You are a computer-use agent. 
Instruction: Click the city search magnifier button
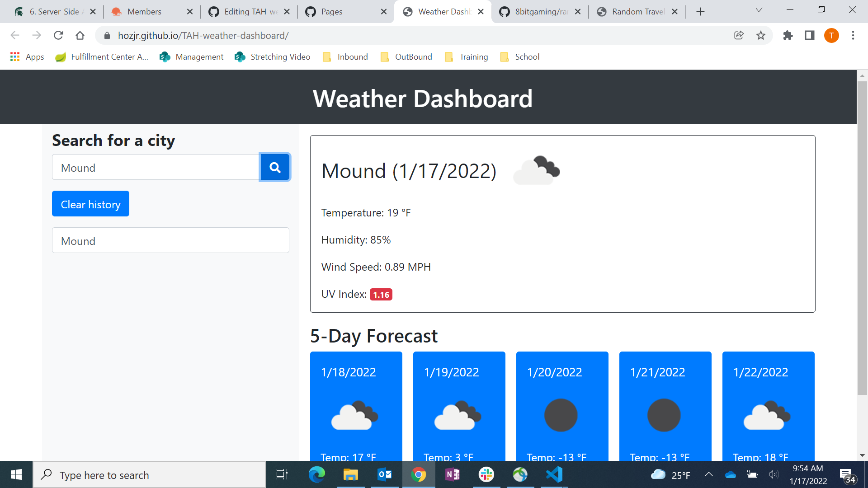(x=275, y=167)
